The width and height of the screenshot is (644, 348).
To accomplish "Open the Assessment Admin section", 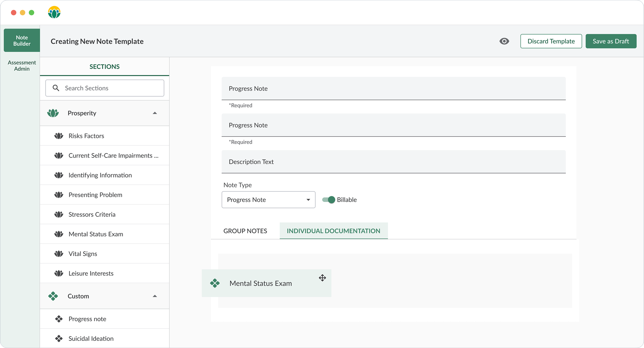I will click(x=22, y=66).
